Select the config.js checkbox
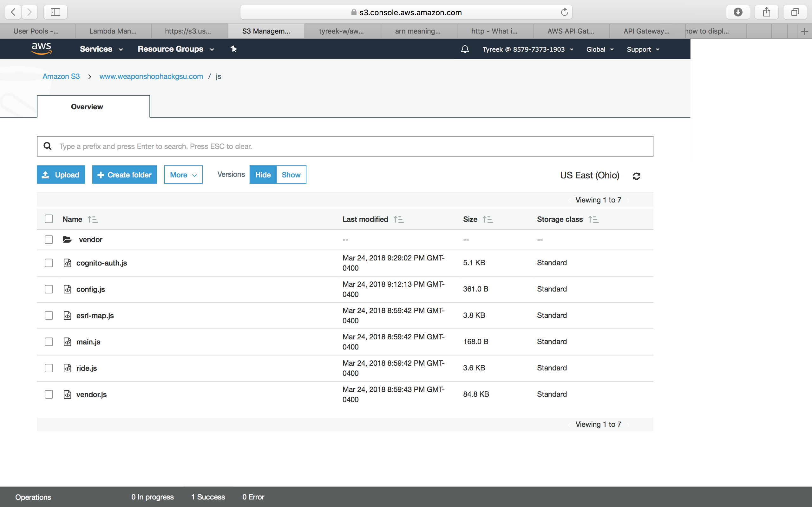 tap(49, 289)
